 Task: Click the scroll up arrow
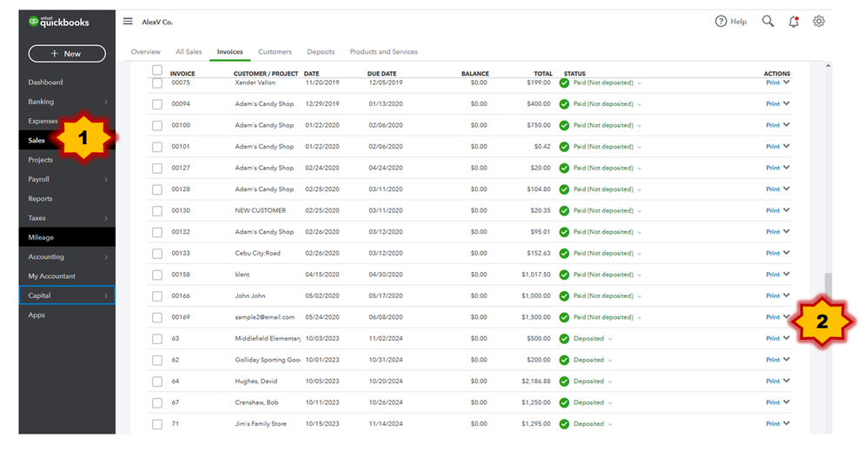[828, 66]
